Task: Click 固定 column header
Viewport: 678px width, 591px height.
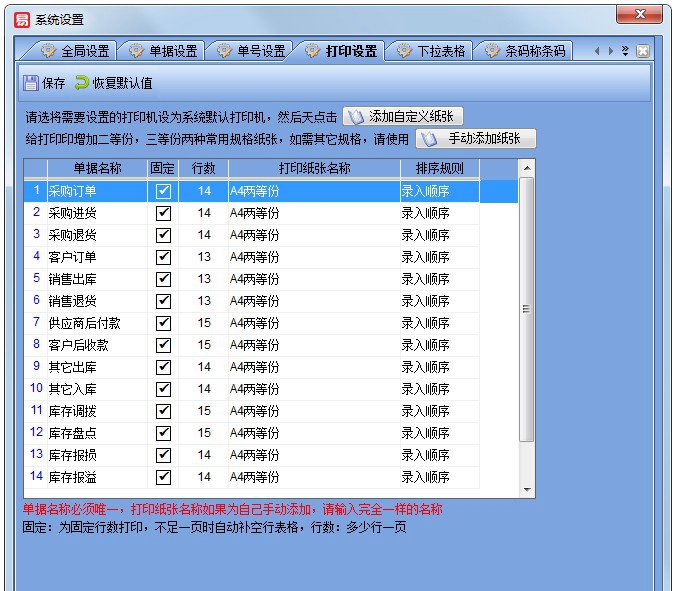Action: point(163,168)
